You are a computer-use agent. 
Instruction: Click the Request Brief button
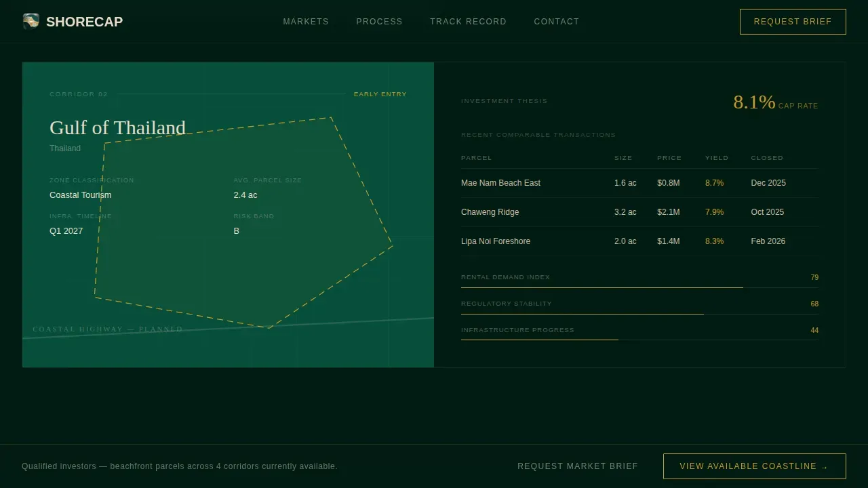click(793, 22)
